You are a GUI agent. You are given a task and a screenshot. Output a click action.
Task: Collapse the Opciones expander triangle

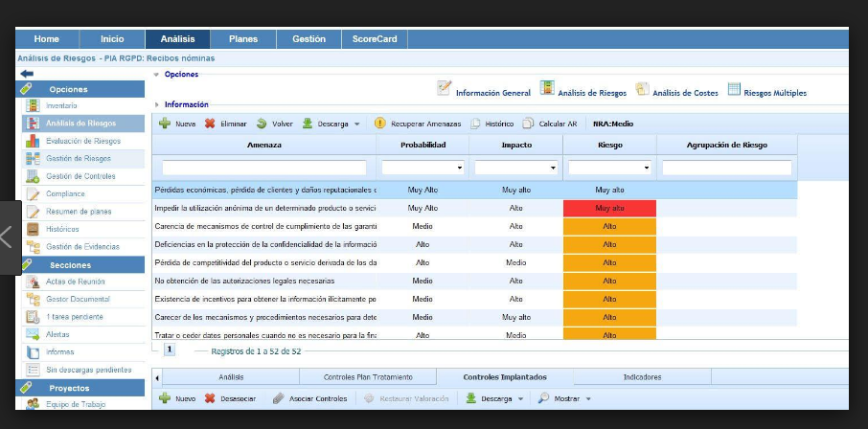pyautogui.click(x=157, y=74)
